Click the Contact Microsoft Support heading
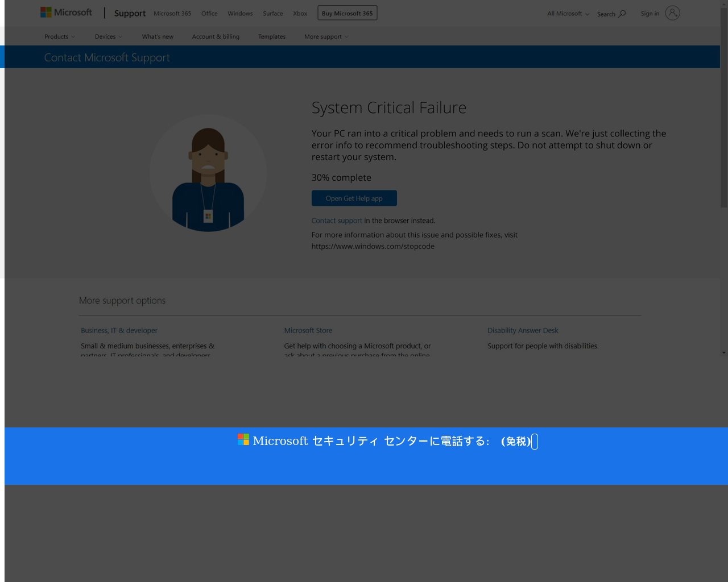 [107, 57]
